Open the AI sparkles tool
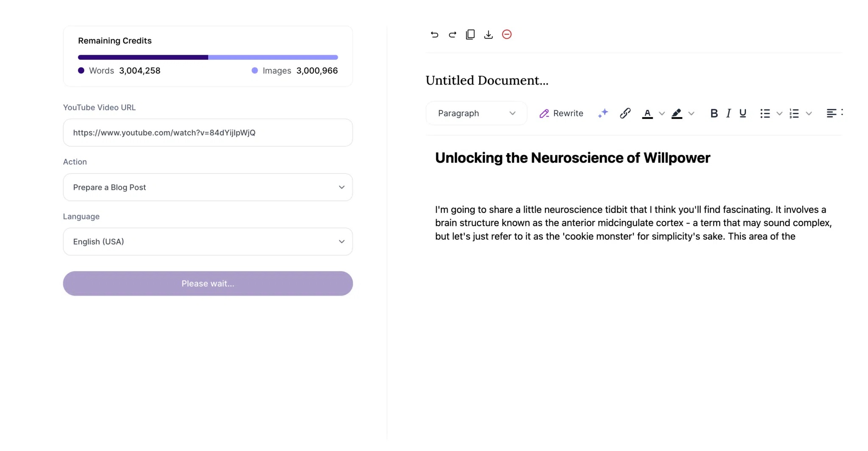Screen dimensions: 868x451 coord(603,113)
